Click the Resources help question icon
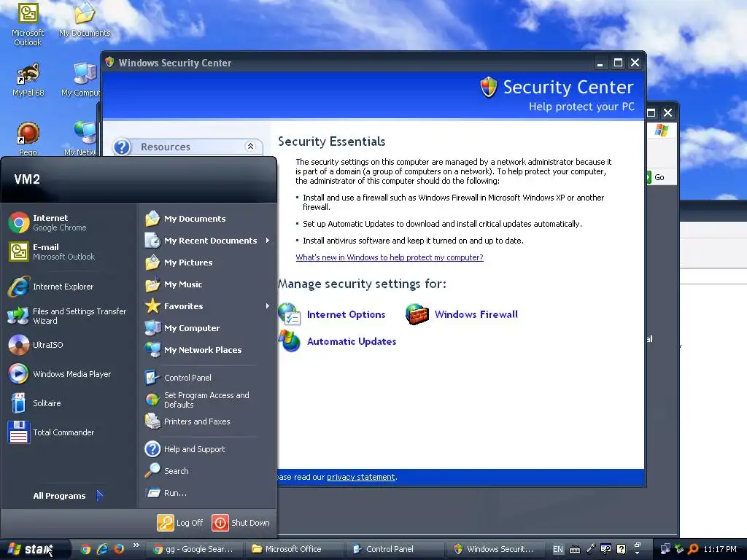The width and height of the screenshot is (747, 560). [x=122, y=147]
